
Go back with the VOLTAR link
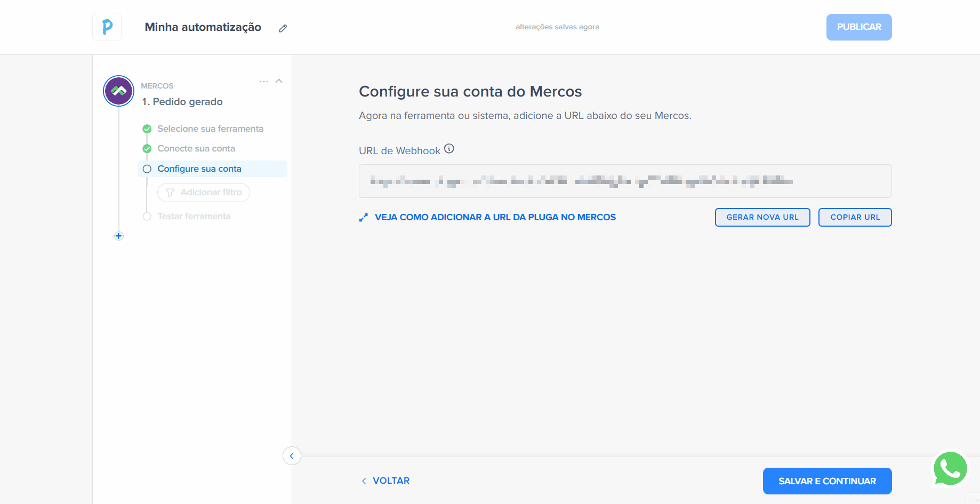[x=386, y=481]
